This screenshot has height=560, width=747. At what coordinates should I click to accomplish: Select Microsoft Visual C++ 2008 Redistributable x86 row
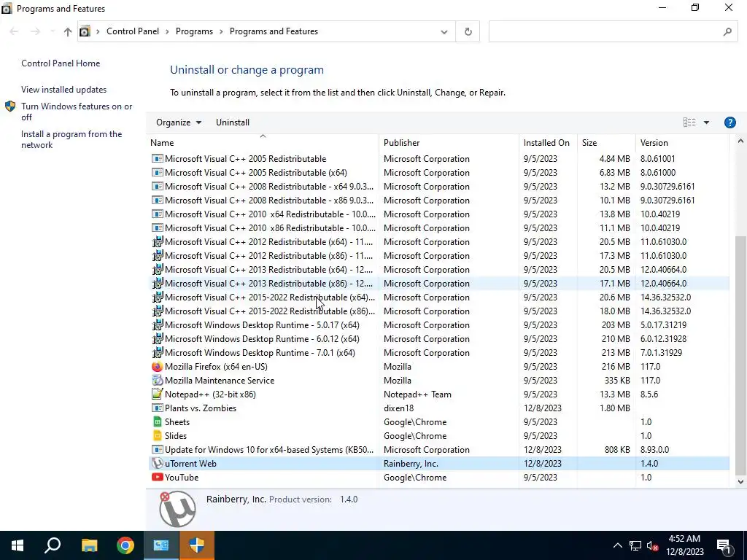point(438,201)
